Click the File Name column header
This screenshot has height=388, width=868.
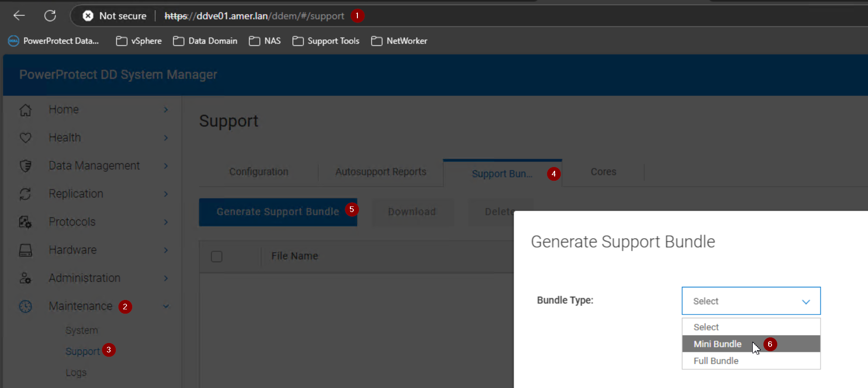point(295,256)
